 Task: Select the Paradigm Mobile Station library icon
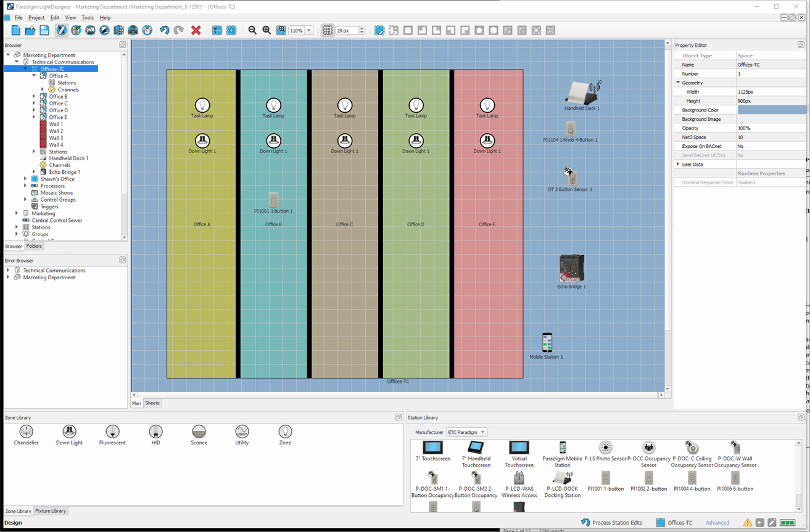562,448
